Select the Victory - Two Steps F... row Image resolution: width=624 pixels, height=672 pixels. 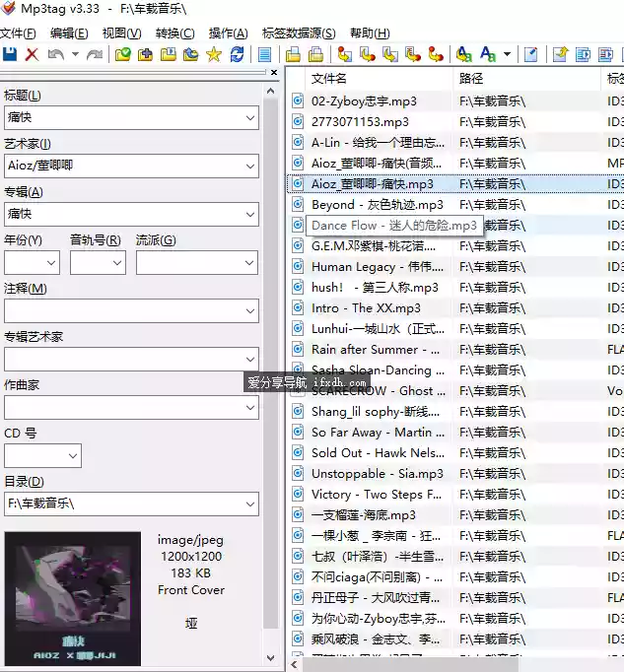tap(454, 494)
